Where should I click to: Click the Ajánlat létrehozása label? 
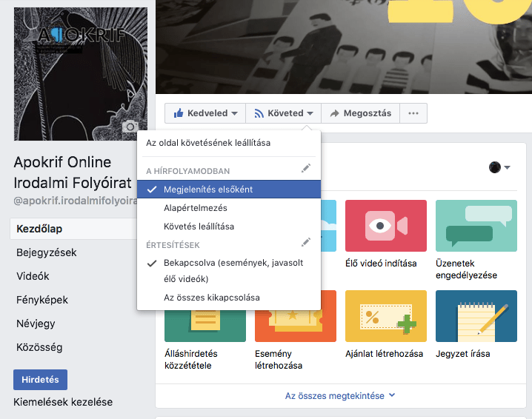click(384, 354)
